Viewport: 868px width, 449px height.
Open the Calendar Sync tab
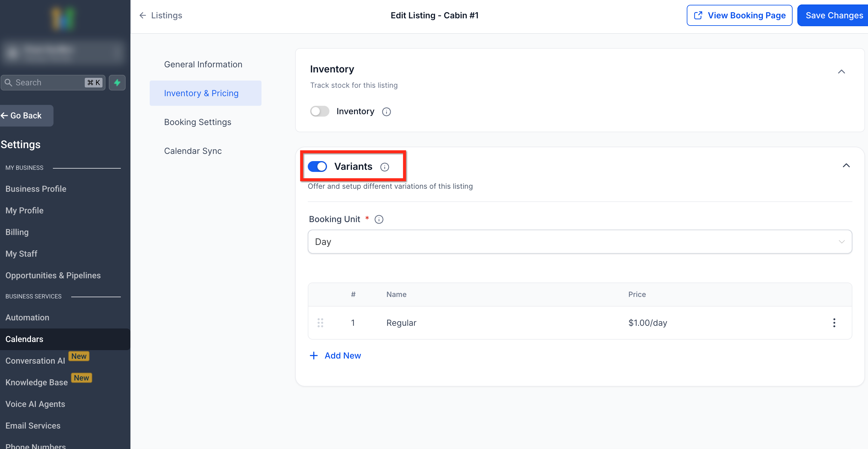click(193, 151)
